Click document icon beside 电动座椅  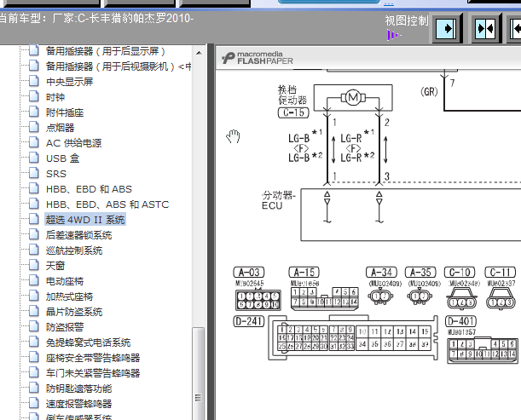click(x=34, y=280)
